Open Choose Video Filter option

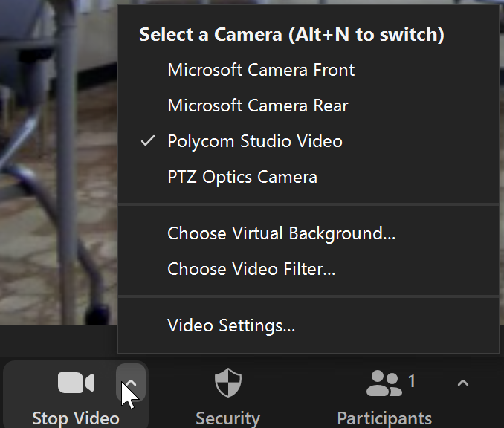coord(251,269)
